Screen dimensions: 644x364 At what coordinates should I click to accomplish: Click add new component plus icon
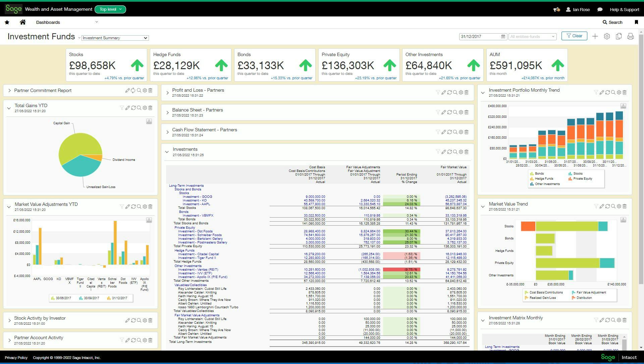point(595,36)
